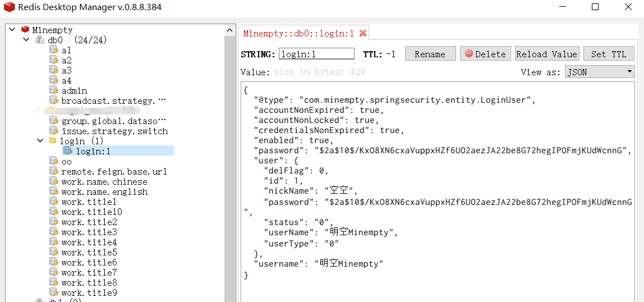The image size is (644, 302).
Task: Click the key icon beside a1
Action: pyautogui.click(x=54, y=50)
